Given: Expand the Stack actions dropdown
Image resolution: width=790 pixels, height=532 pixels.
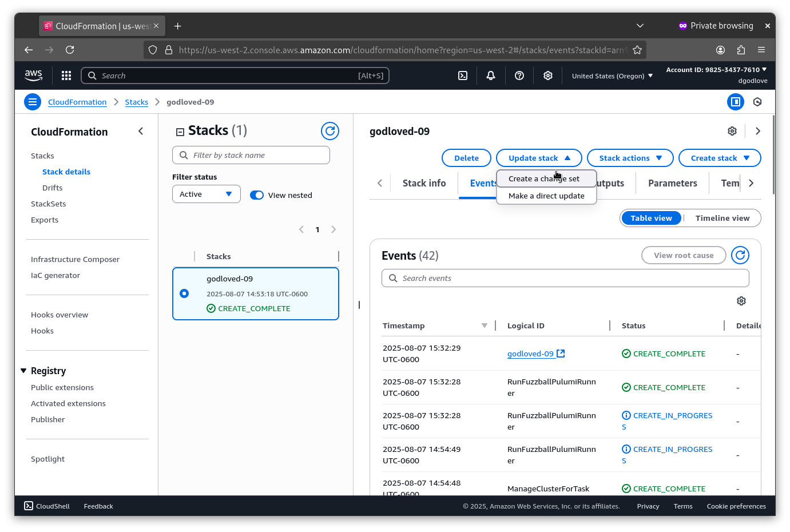Looking at the screenshot, I should pos(630,158).
